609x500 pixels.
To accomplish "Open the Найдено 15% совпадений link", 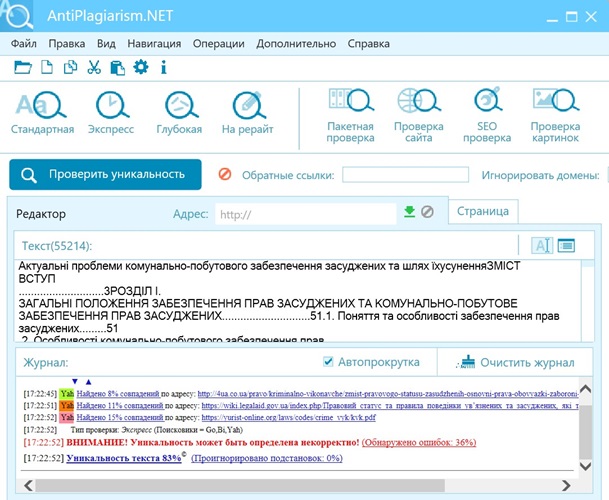I will pos(120,418).
